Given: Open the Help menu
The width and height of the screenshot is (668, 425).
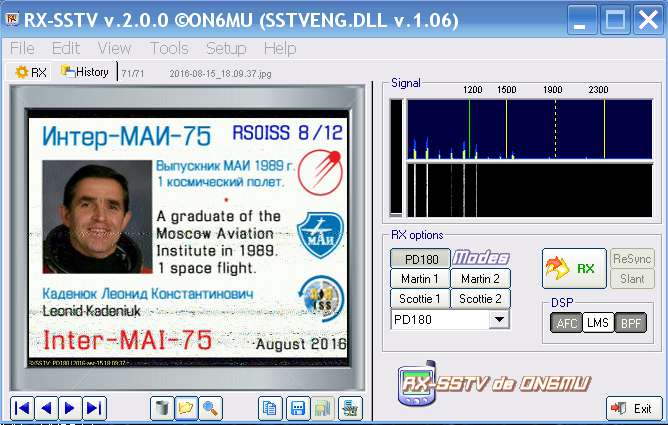Looking at the screenshot, I should click(280, 49).
